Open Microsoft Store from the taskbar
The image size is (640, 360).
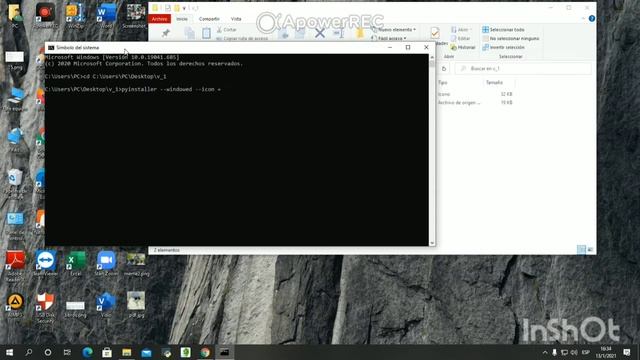(107, 352)
